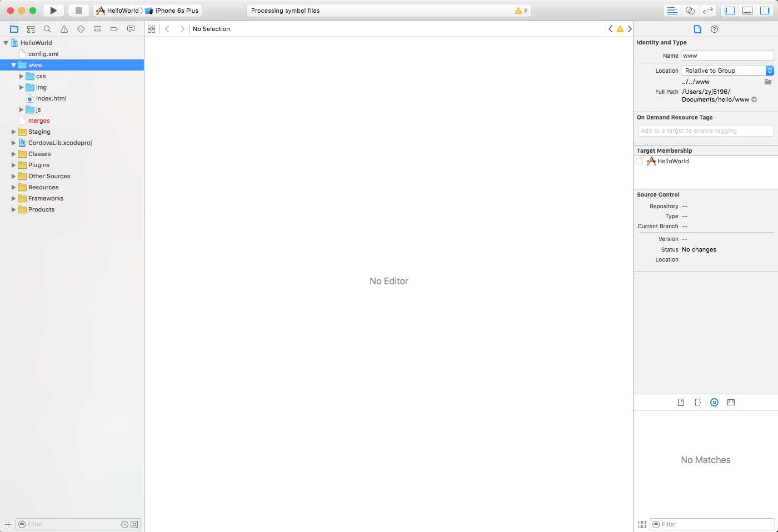778x532 pixels.
Task: Switch library to grid view icon
Action: click(x=642, y=524)
